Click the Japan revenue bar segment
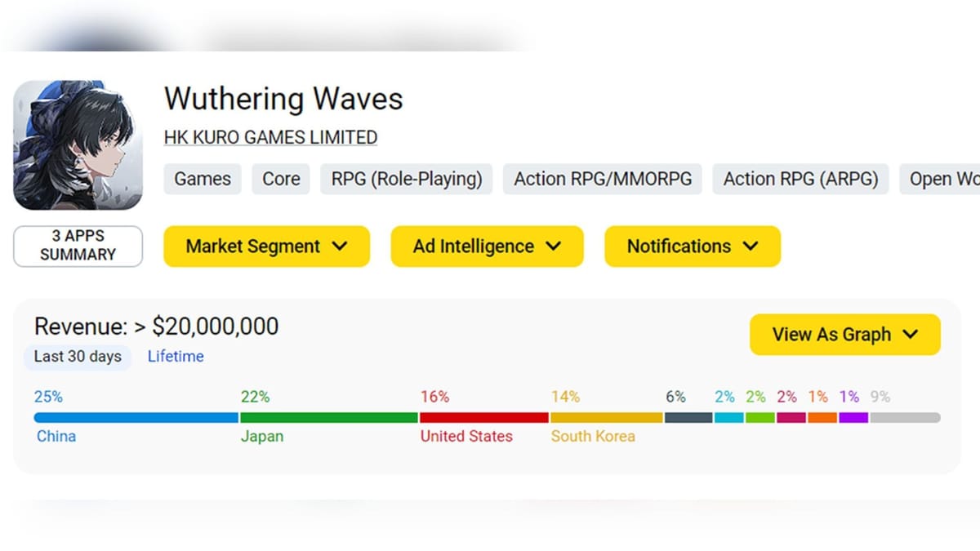The width and height of the screenshot is (980, 551). [329, 416]
